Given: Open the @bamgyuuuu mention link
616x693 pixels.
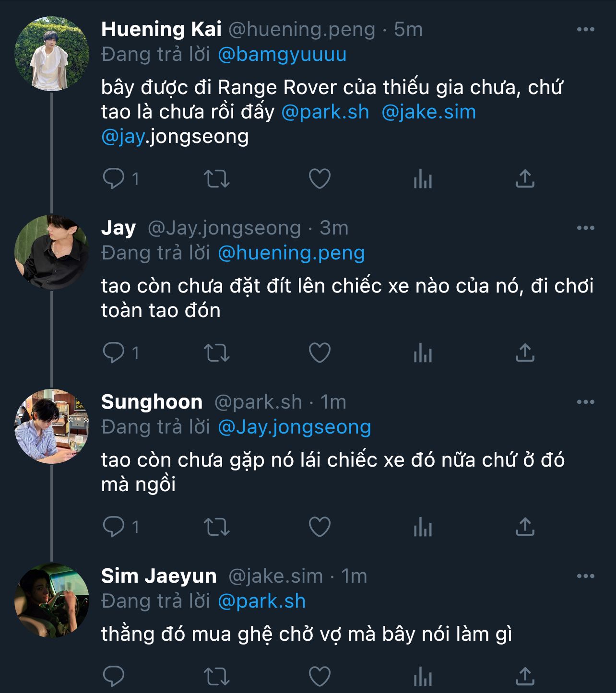Looking at the screenshot, I should [x=282, y=55].
